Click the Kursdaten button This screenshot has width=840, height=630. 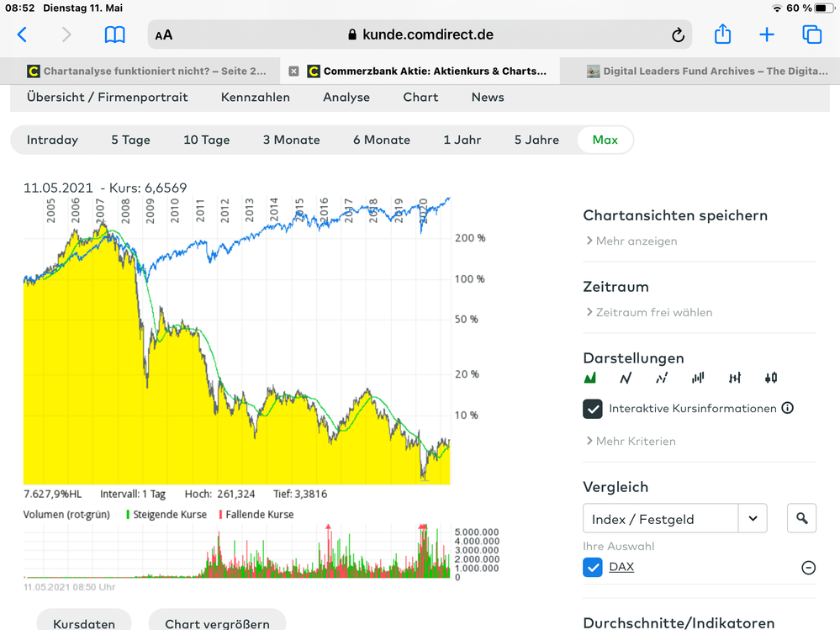(x=83, y=622)
